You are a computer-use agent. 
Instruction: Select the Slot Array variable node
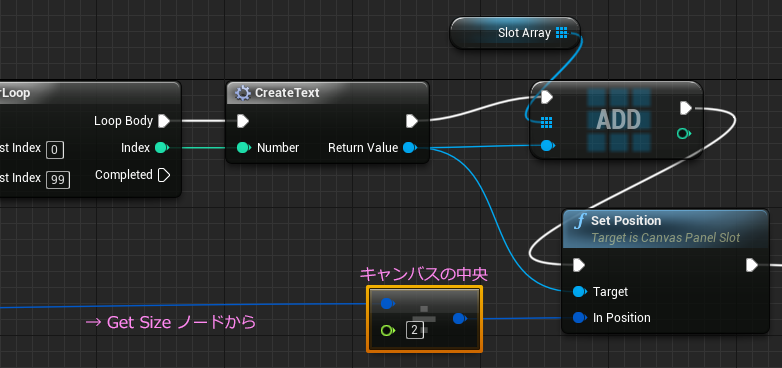515,33
